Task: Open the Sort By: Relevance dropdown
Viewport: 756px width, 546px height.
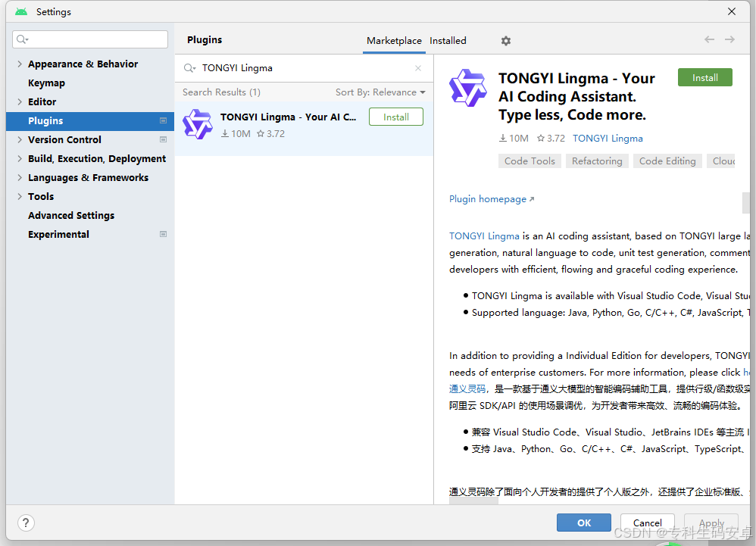Action: (380, 92)
